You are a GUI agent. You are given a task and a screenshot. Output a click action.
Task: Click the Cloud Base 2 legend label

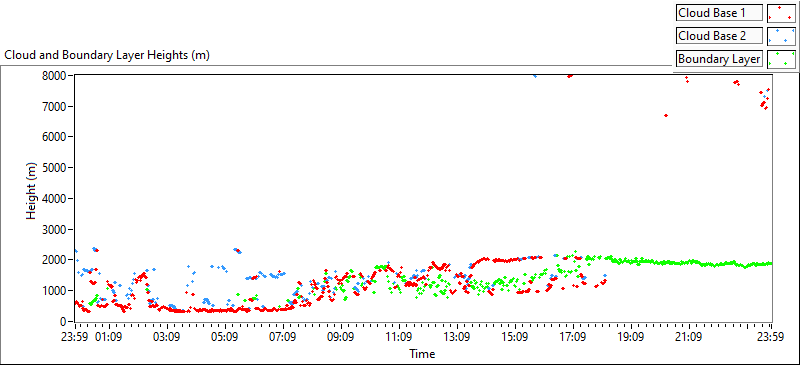coord(719,36)
